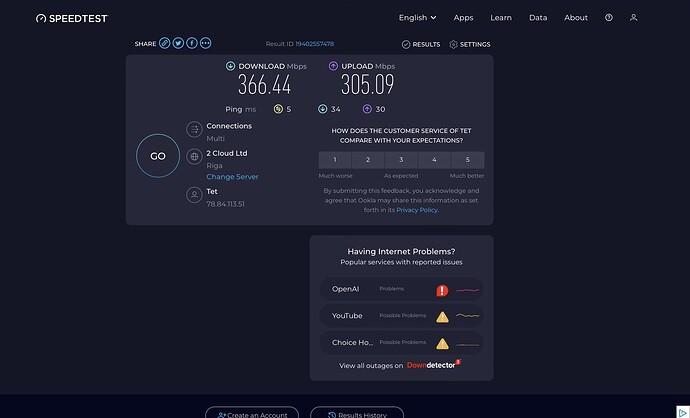
Task: Click the Change Server link
Action: 232,177
